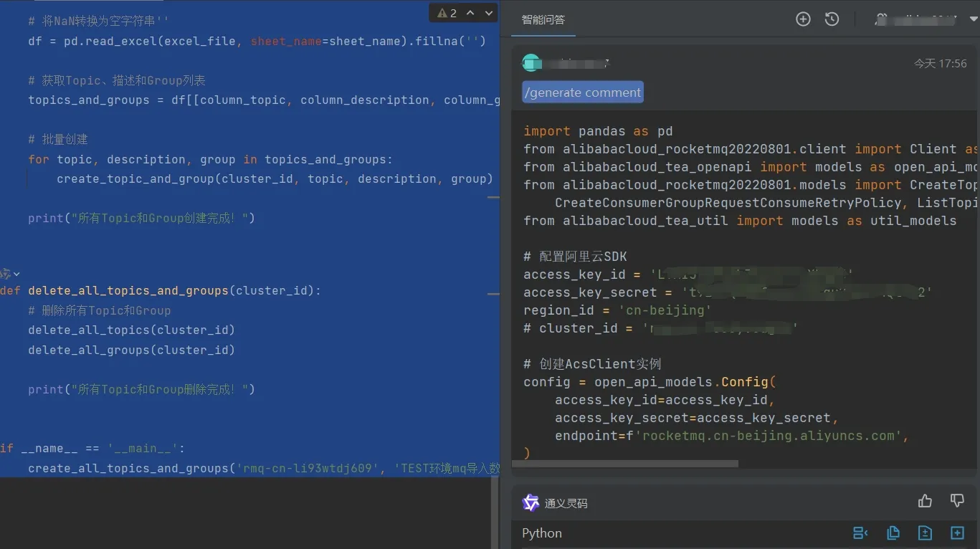Click the print 所有Topic和Group创建完成 line
Image resolution: width=980 pixels, height=549 pixels.
(x=141, y=218)
